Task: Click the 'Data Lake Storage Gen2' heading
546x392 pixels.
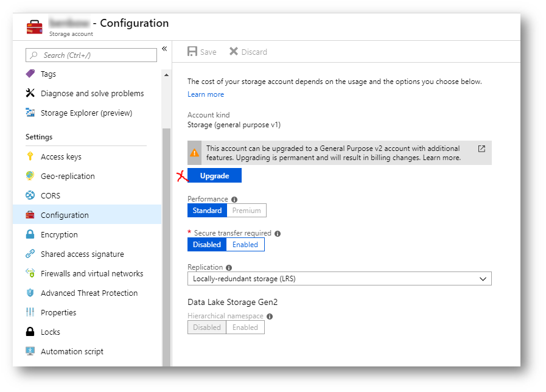Action: [233, 302]
